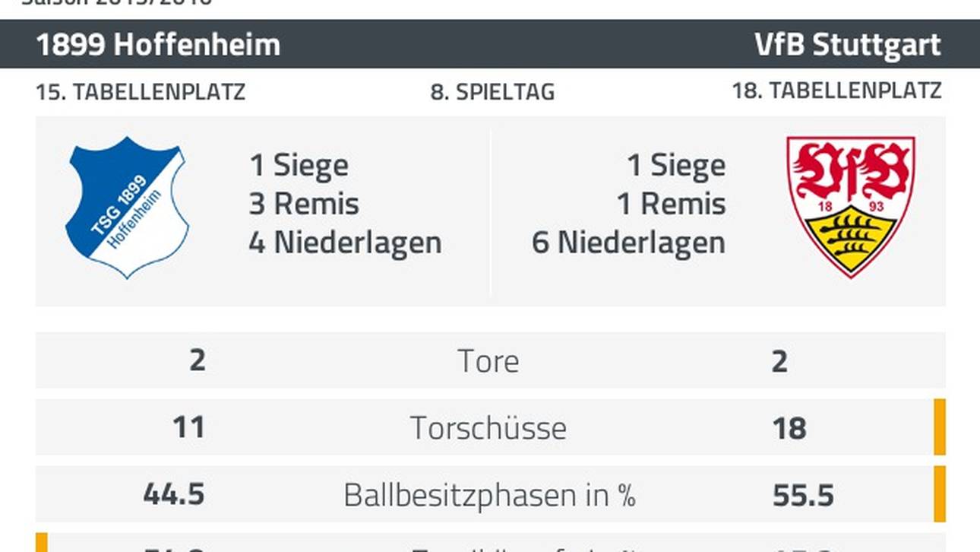Screen dimensions: 980x552
Task: Click the orange marker beside Ballbesitzphasen row
Action: (940, 493)
